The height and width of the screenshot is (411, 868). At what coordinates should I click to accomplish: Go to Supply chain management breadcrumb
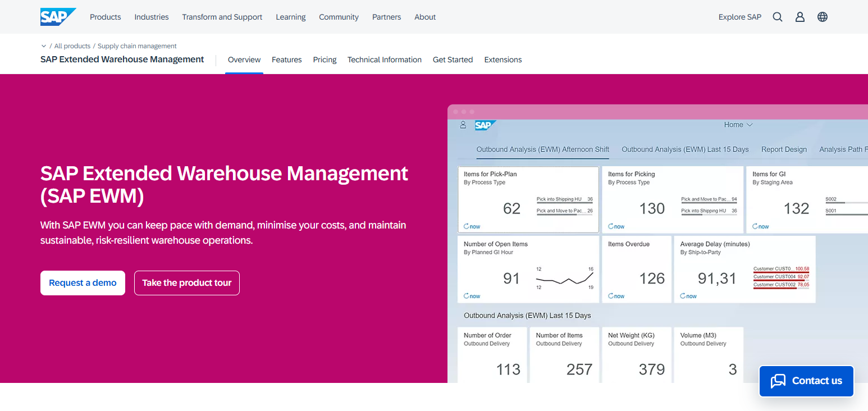pyautogui.click(x=137, y=46)
